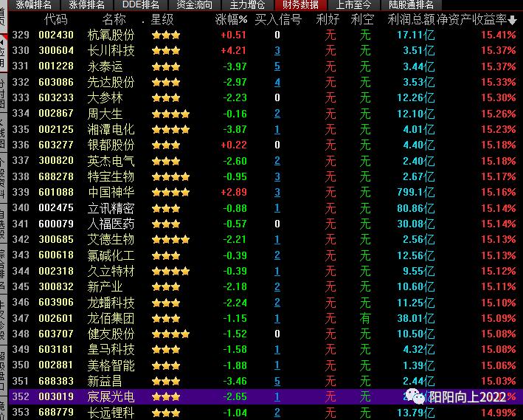Open buy signal 4 for 先达股份
523x420 pixels.
coord(277,82)
